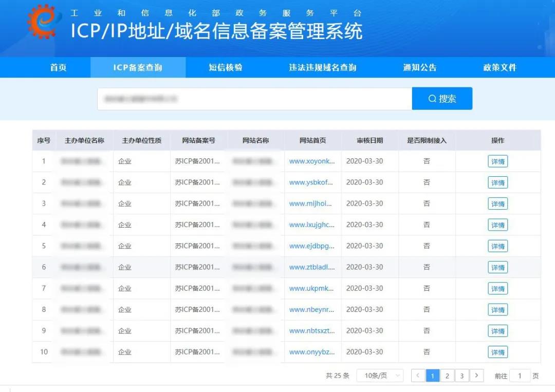Open 违法违规域名查询 tab

[322, 67]
